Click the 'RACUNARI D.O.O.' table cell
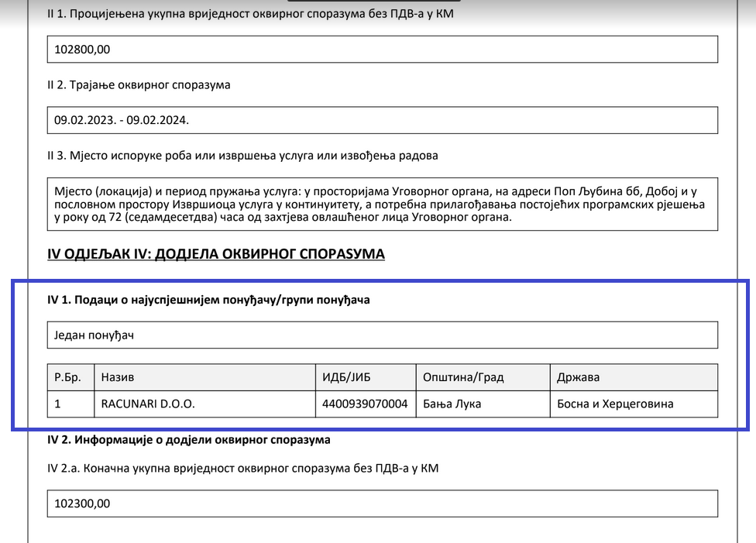Image resolution: width=756 pixels, height=543 pixels. click(205, 404)
